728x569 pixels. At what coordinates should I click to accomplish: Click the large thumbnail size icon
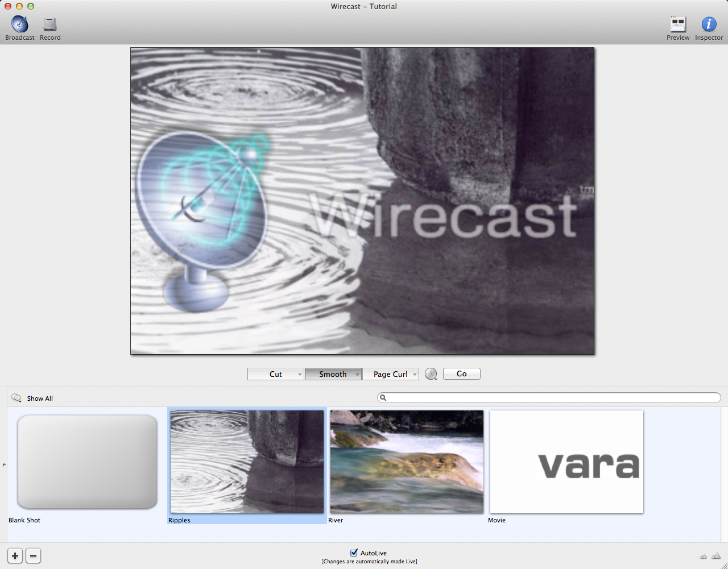click(x=717, y=556)
